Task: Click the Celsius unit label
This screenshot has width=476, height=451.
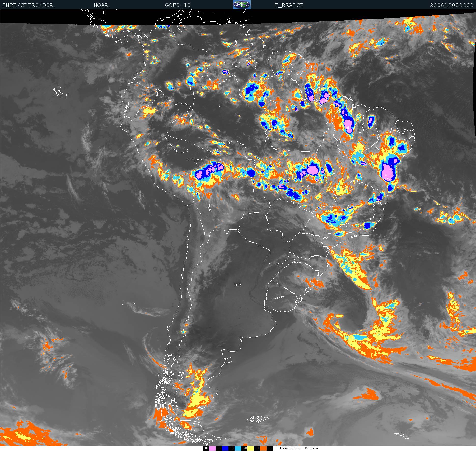Action: point(312,448)
